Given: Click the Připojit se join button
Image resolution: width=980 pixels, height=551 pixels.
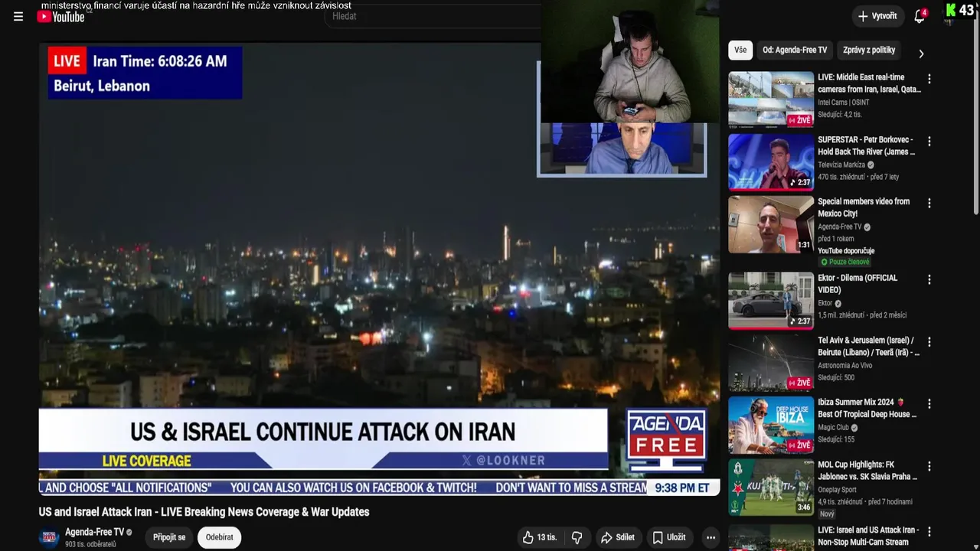Looking at the screenshot, I should [169, 537].
